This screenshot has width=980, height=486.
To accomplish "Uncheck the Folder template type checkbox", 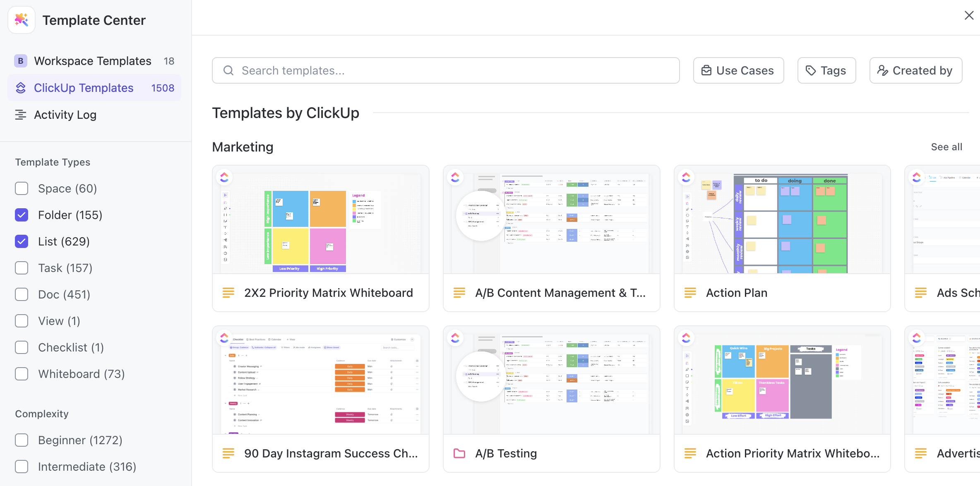I will (x=22, y=215).
